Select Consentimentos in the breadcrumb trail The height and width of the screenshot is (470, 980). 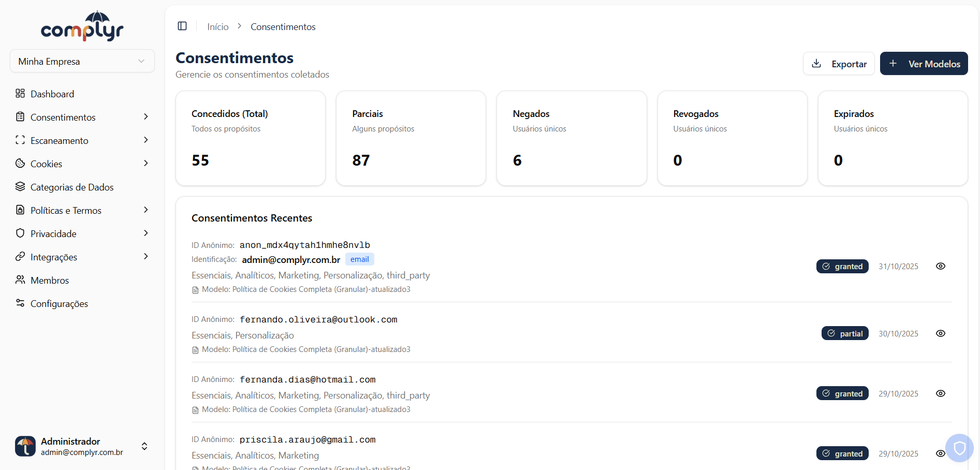283,26
